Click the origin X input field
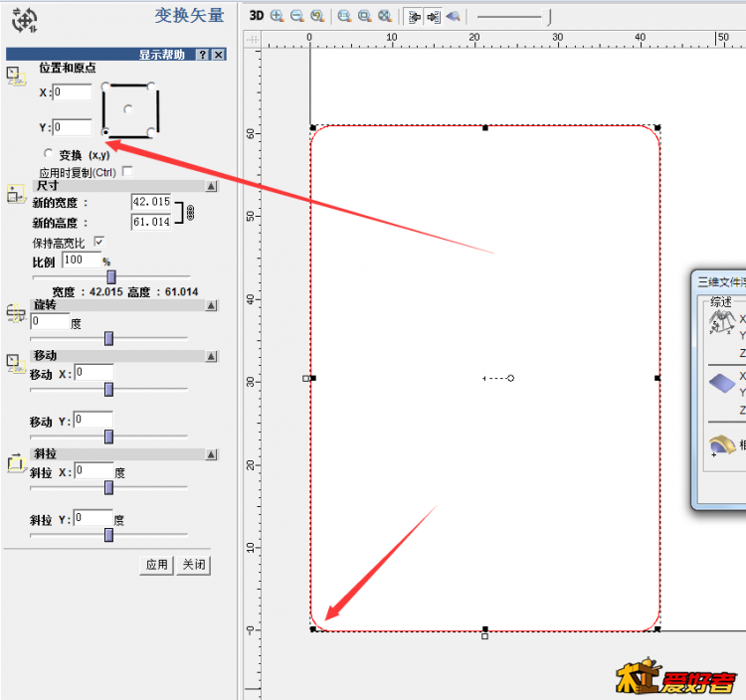Viewport: 746px width, 700px height. tap(72, 92)
